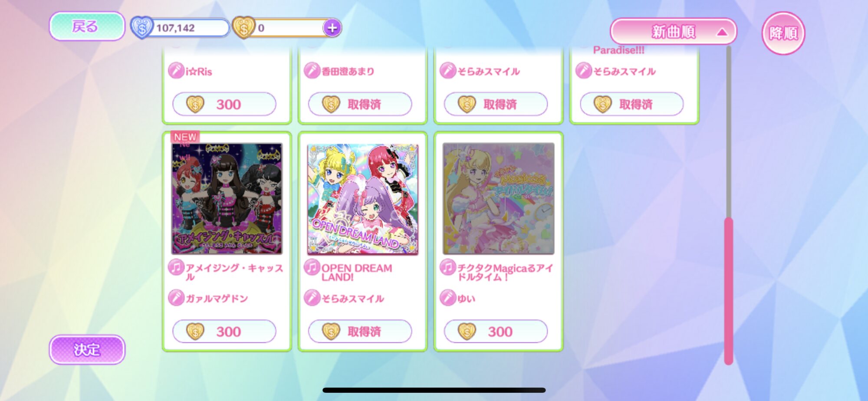Click the music note icon beside アメイジング・キャッスル

coord(176,267)
